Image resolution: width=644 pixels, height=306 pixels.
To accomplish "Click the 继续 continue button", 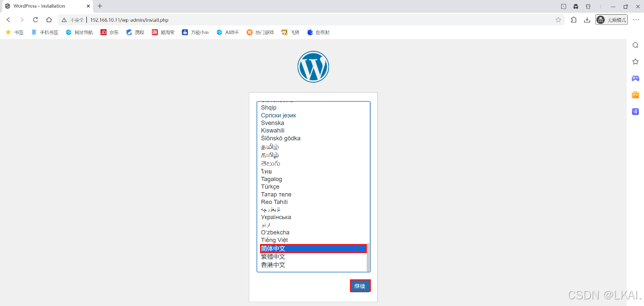I will click(x=360, y=286).
